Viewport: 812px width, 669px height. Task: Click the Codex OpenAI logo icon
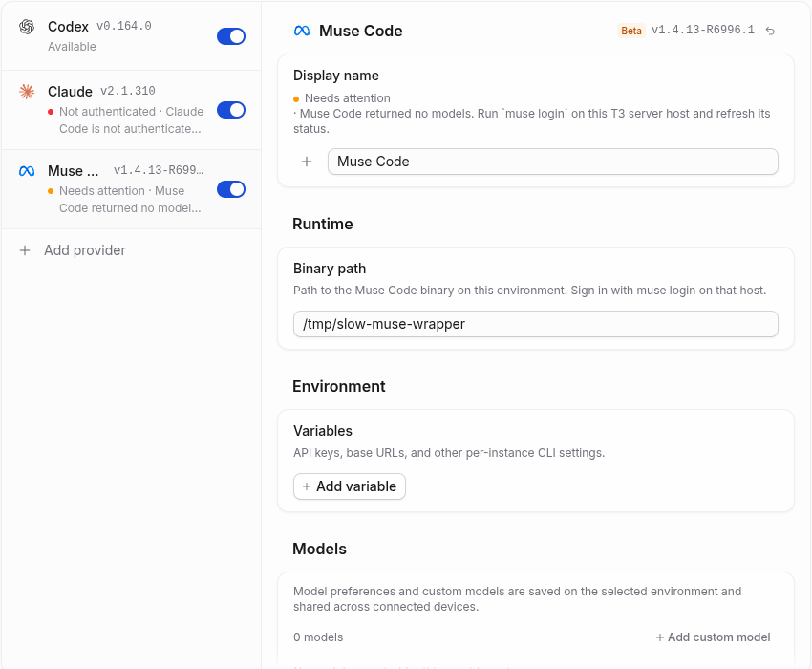click(27, 27)
